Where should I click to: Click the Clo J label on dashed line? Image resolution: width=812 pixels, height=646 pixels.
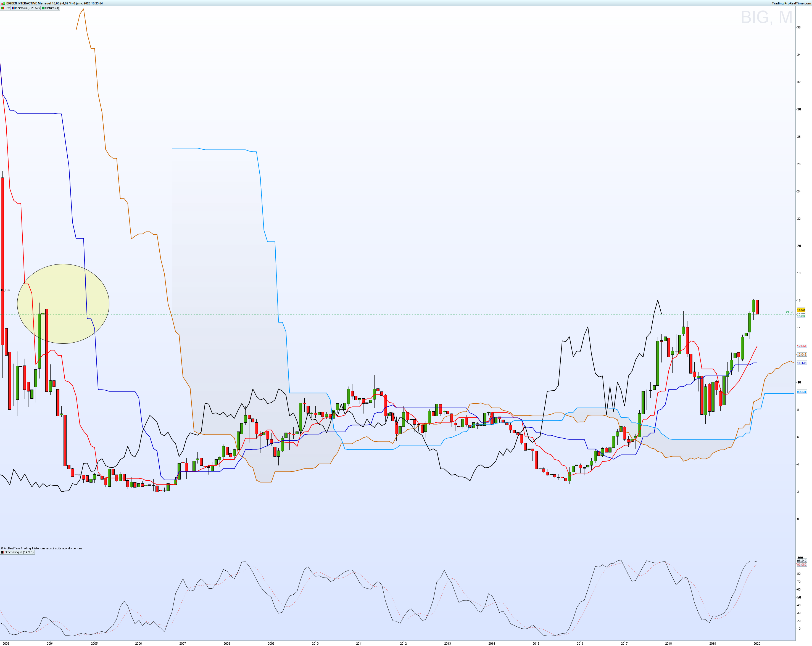[789, 312]
